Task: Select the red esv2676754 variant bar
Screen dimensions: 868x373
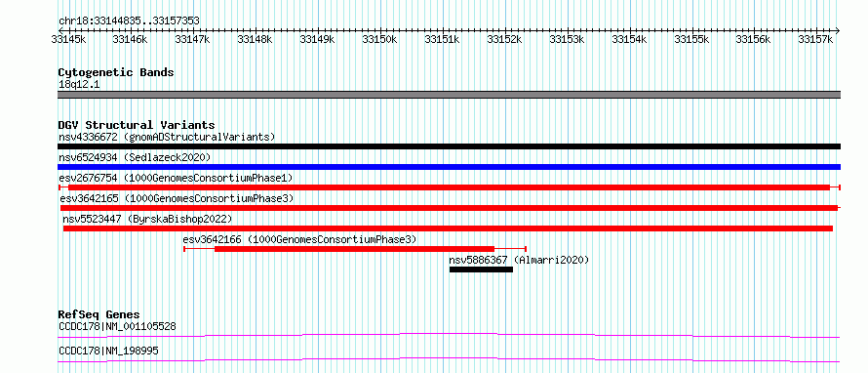Action: point(449,187)
